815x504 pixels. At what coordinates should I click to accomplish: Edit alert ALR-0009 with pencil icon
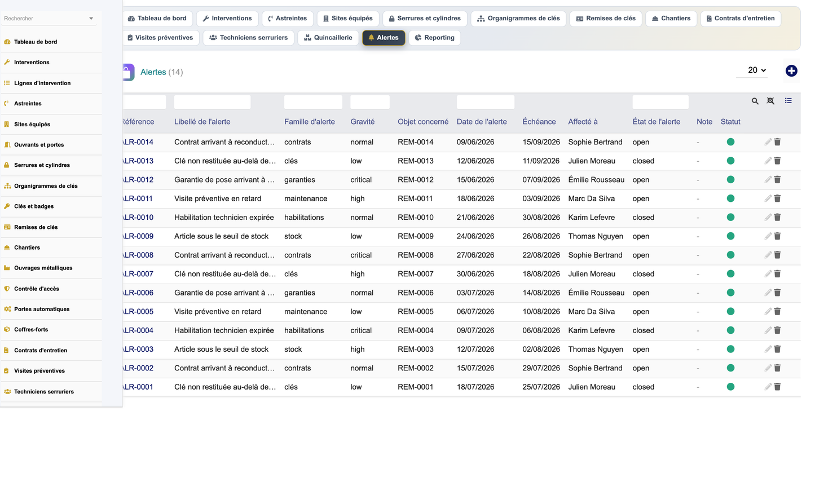768,236
